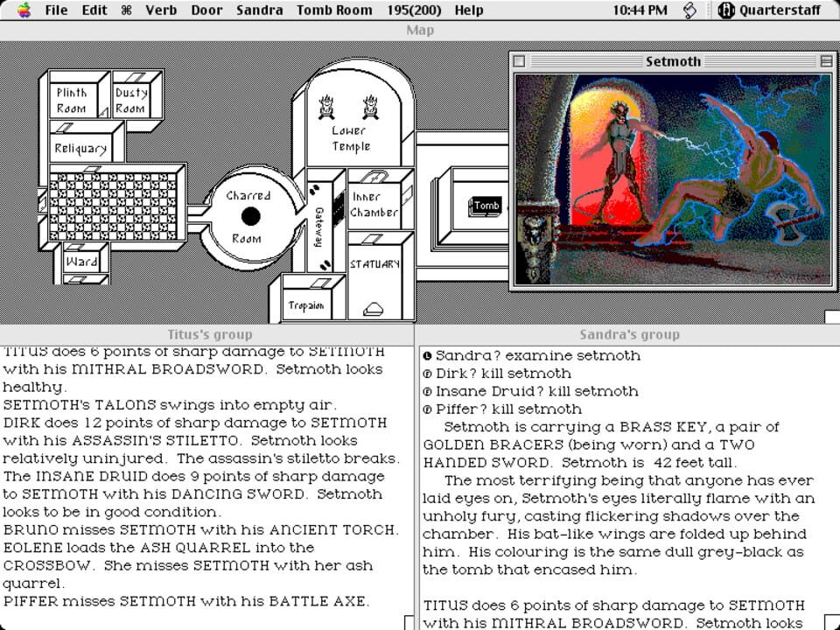Open the Door menu dropdown

coord(206,10)
